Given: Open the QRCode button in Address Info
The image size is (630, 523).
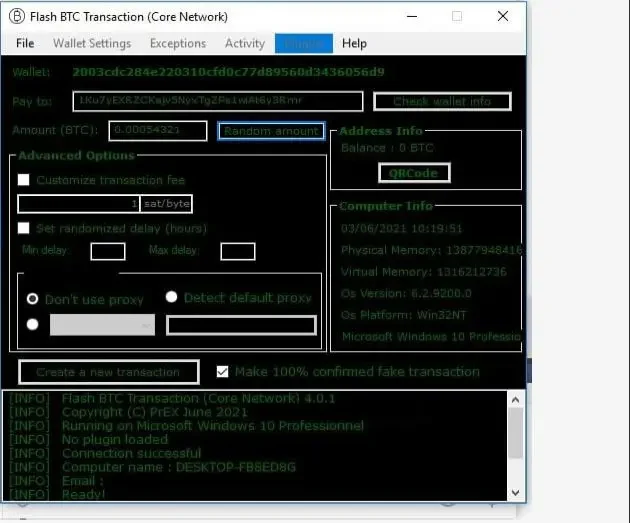Looking at the screenshot, I should coord(414,173).
